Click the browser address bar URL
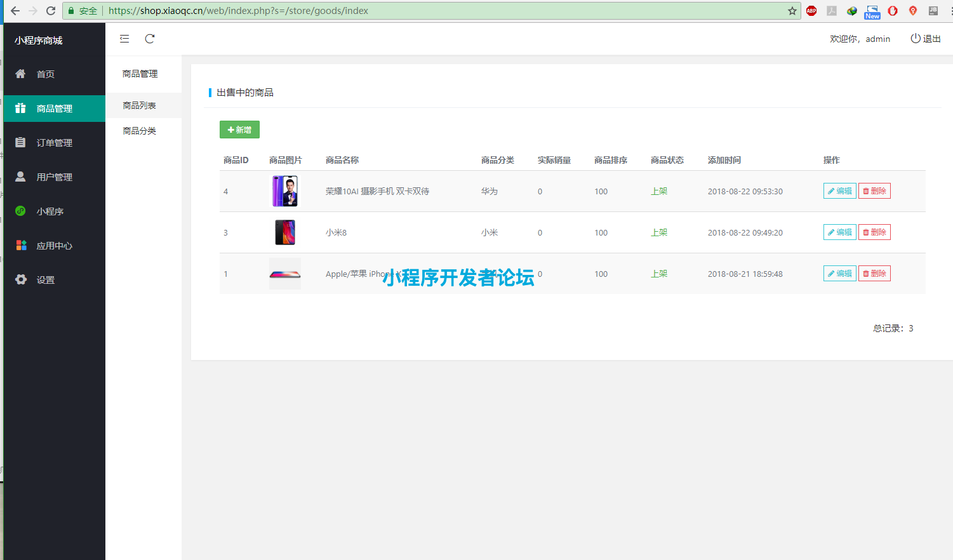953x560 pixels. coord(381,11)
